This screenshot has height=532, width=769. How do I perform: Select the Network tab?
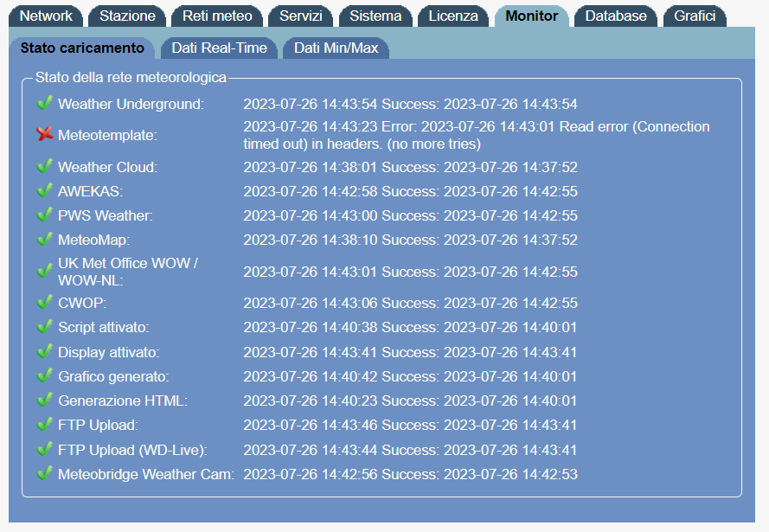45,15
